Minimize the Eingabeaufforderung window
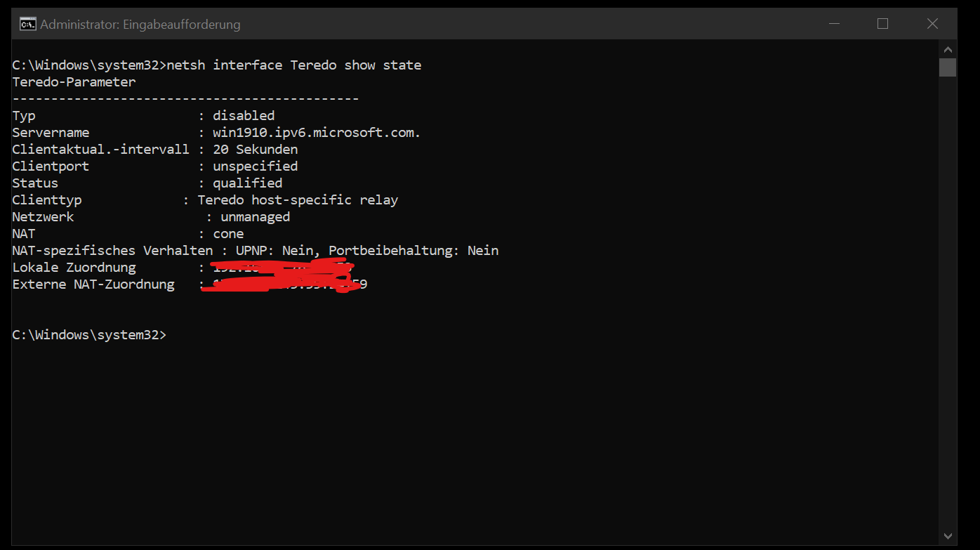 tap(833, 24)
